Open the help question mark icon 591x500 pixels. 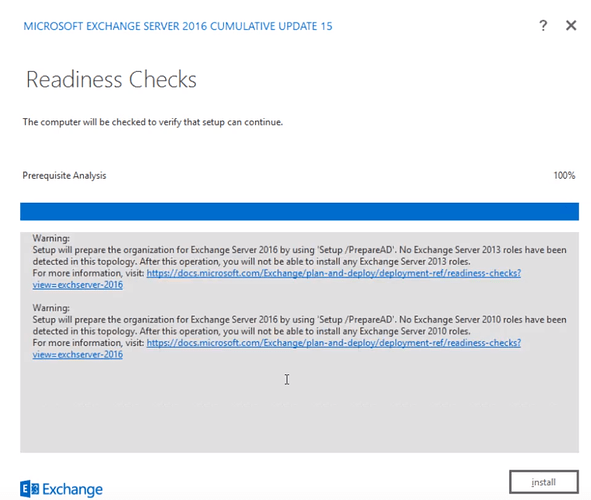[543, 26]
